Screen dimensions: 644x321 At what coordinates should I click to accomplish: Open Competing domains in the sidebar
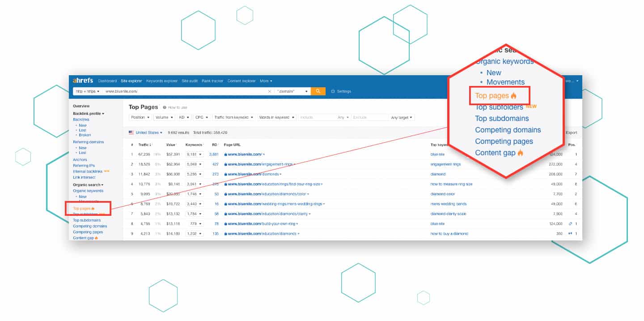(x=90, y=226)
